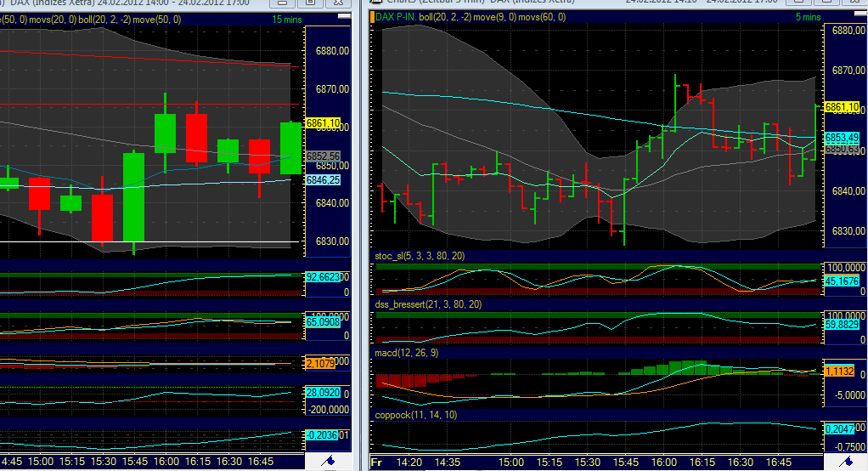Click the 15 mins timeframe label
This screenshot has height=471, width=868.
pyautogui.click(x=287, y=20)
